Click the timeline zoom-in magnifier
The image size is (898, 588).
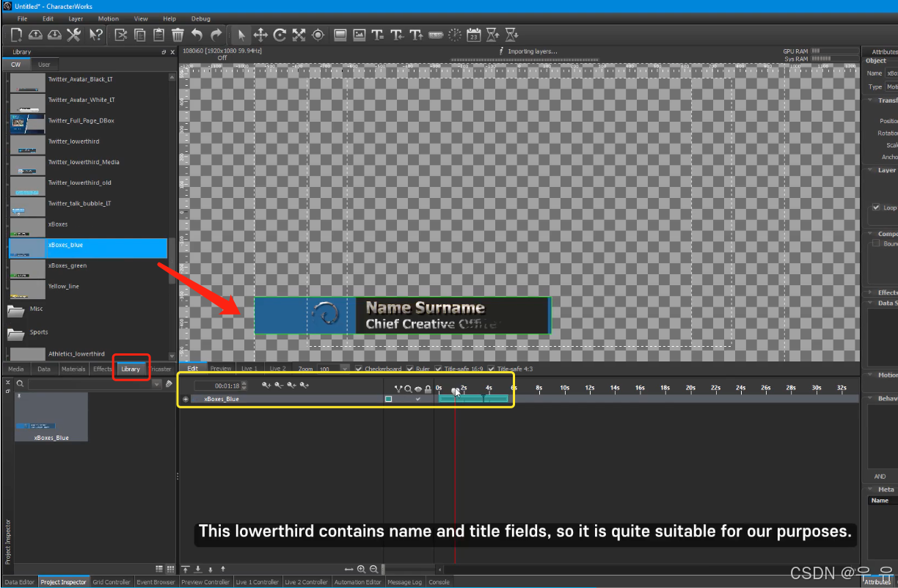tap(362, 569)
